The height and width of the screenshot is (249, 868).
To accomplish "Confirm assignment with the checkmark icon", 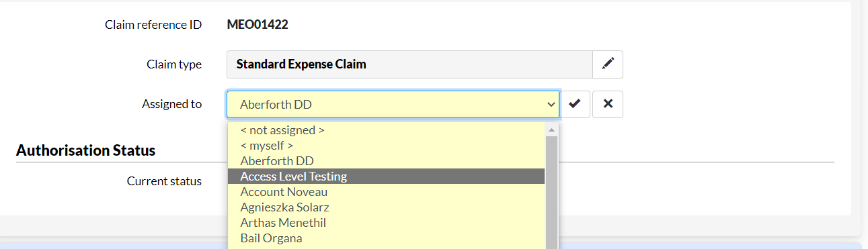I will (x=575, y=104).
